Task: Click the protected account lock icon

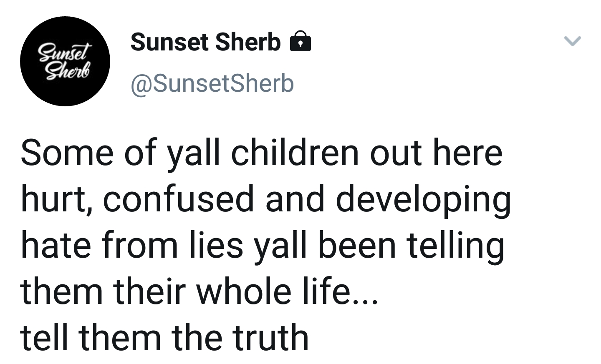Action: [x=300, y=41]
